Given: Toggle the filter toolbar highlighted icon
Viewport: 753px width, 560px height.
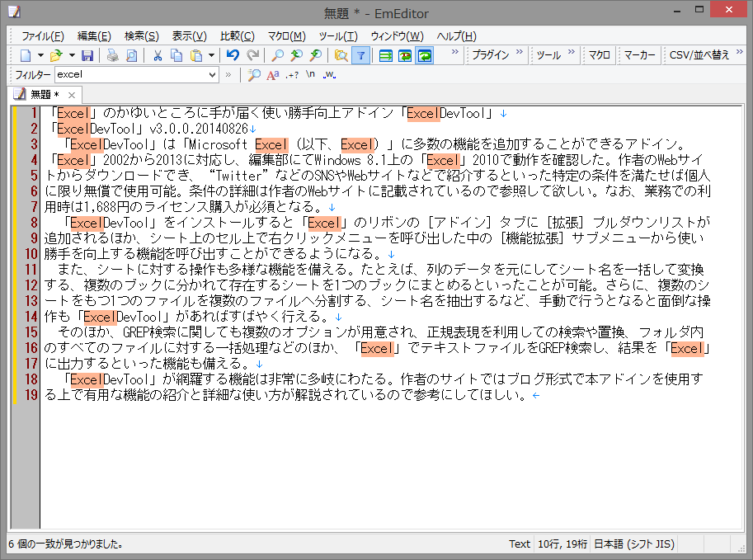Looking at the screenshot, I should point(360,54).
